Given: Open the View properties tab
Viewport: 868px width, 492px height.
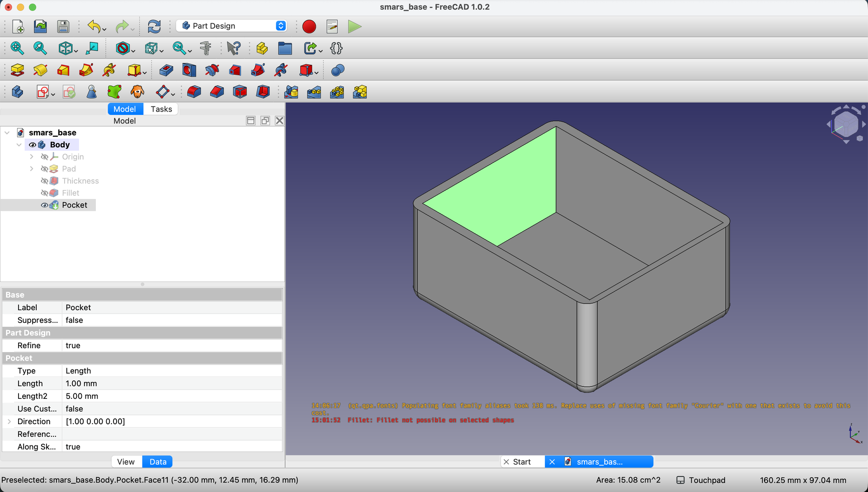Looking at the screenshot, I should [126, 462].
